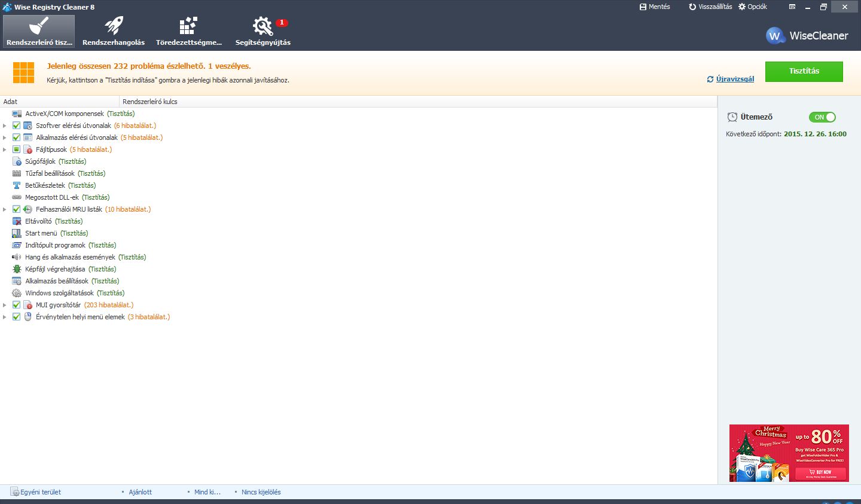Click the (10 hibatalálat.) count text
Screen dimensions: 861x504
pos(128,209)
